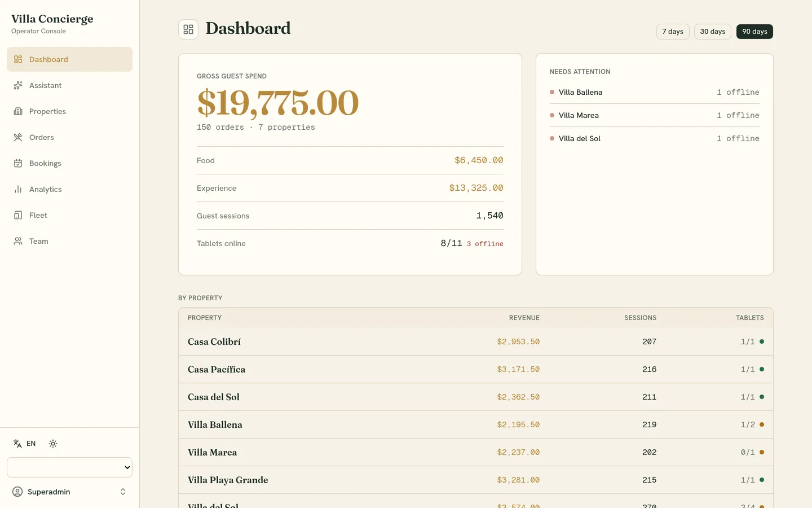Click the TABLETS column header
The image size is (812, 508).
749,318
